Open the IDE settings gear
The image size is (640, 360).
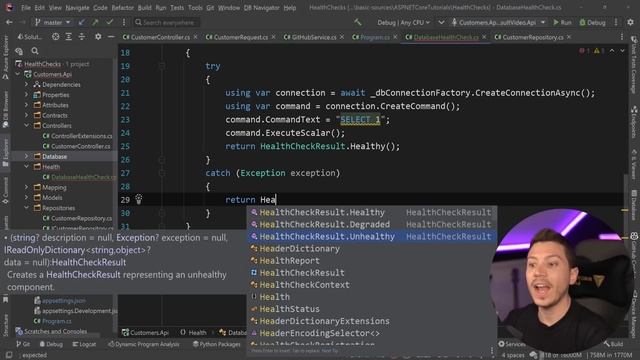click(x=631, y=22)
